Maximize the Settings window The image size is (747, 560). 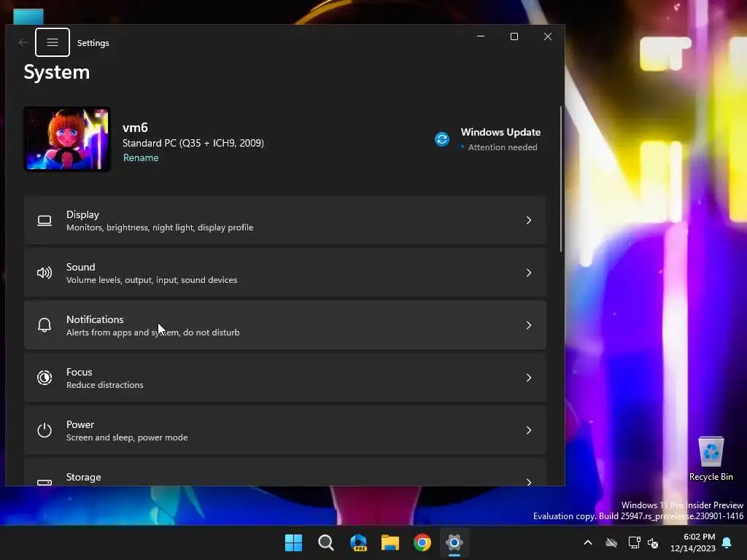coord(514,36)
